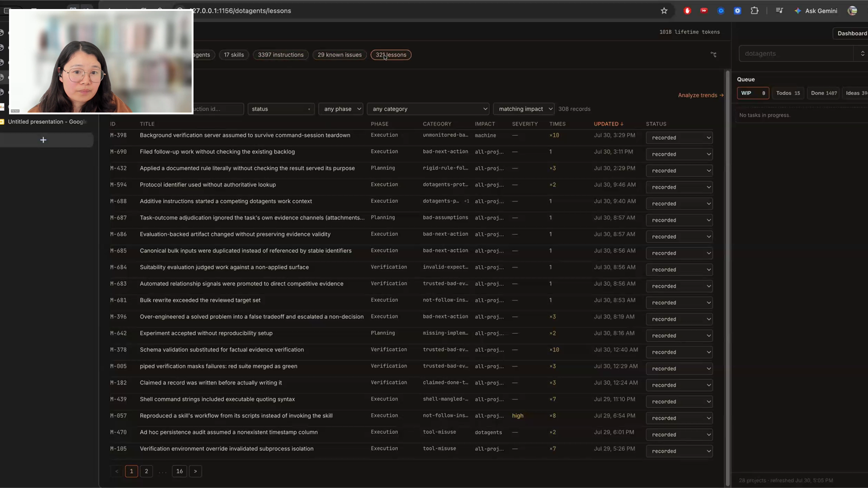This screenshot has width=868, height=488.
Task: Switch to the Todos 15 queue tab
Action: click(788, 93)
